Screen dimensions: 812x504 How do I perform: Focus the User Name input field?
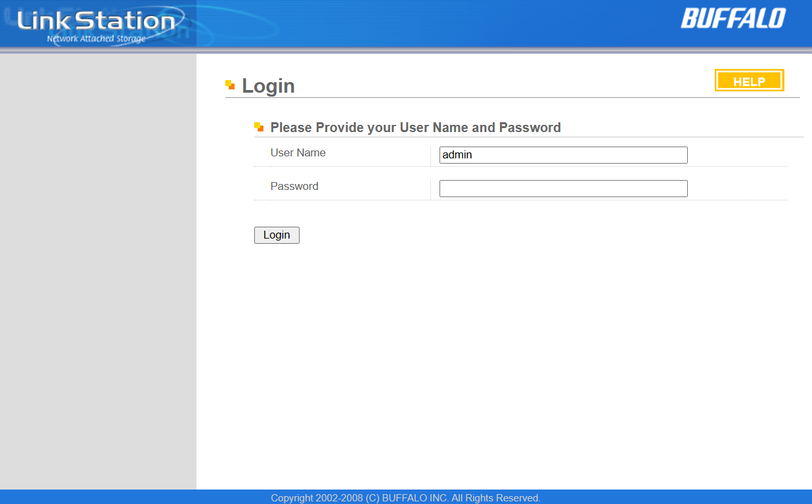[563, 155]
